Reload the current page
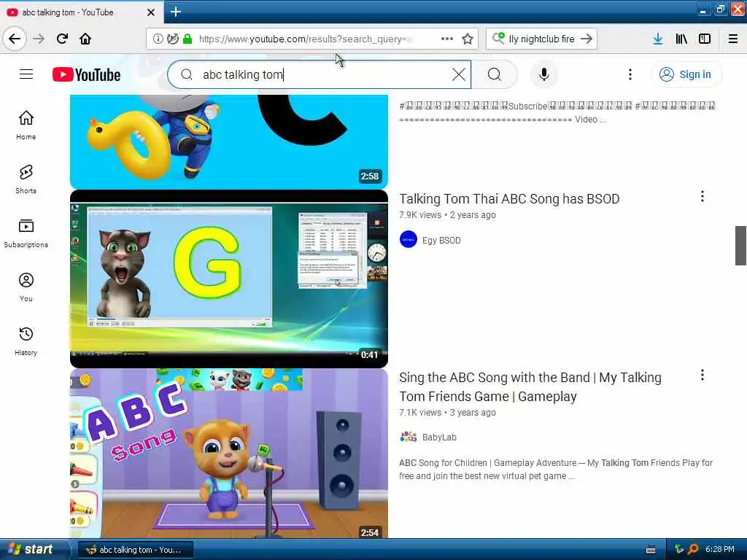Image resolution: width=747 pixels, height=560 pixels. point(62,39)
